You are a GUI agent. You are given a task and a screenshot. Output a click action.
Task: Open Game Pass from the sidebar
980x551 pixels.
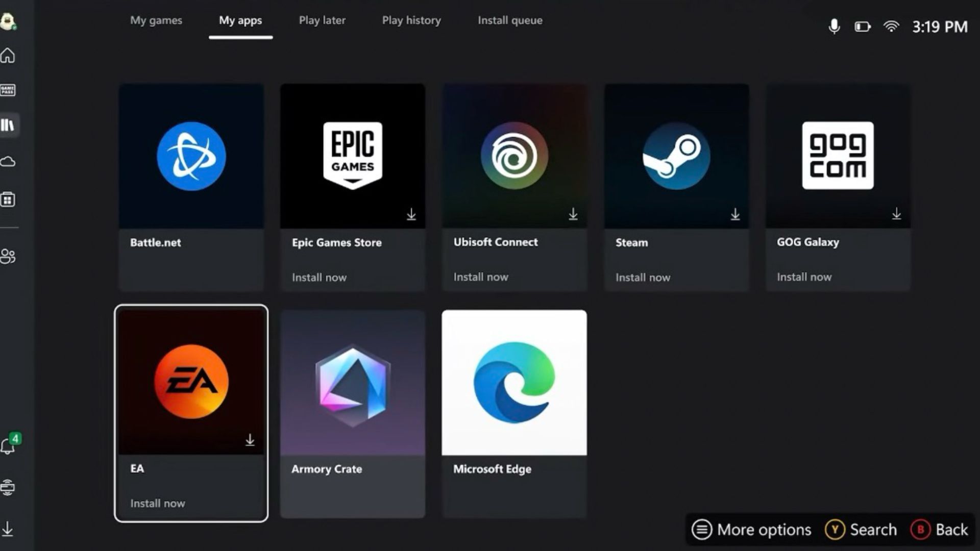[x=8, y=90]
